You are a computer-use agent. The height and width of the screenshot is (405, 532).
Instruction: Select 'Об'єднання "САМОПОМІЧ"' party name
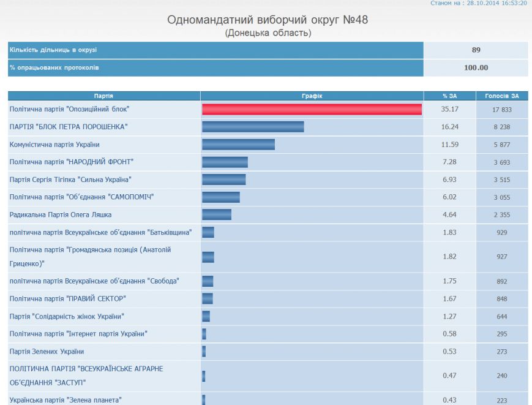point(81,197)
